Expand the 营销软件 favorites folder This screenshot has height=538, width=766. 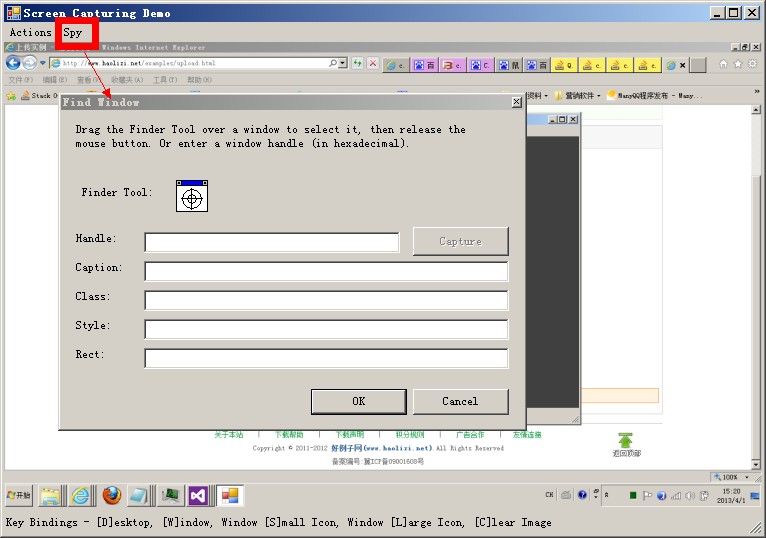[577, 96]
